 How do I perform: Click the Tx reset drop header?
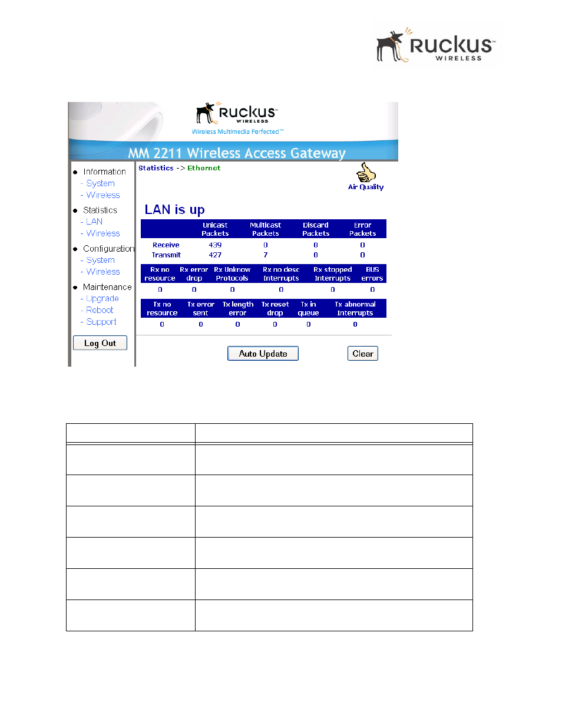click(x=275, y=309)
